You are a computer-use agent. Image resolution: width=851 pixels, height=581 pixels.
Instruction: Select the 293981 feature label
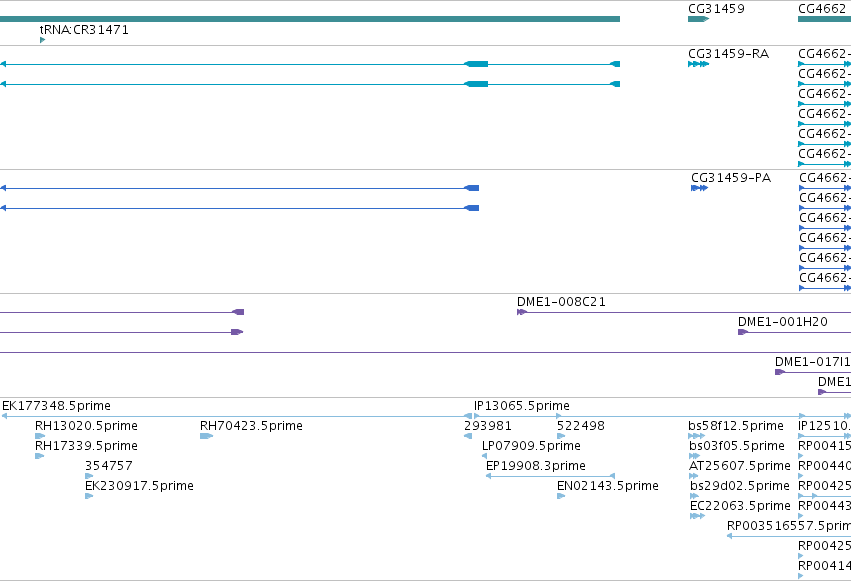(487, 426)
